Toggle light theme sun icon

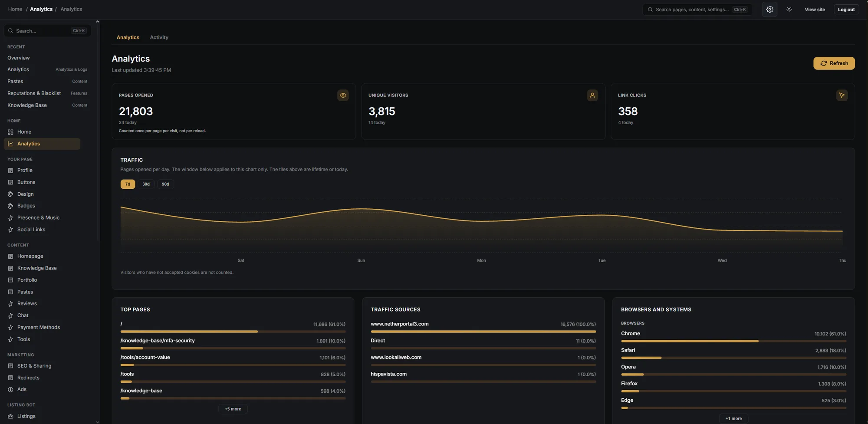tap(789, 10)
